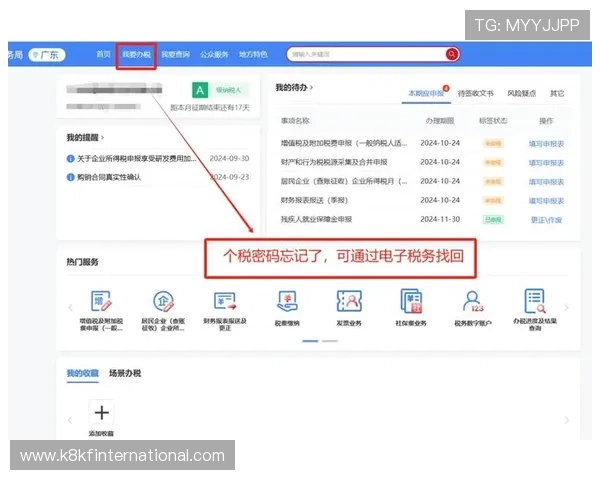Open 我要查询 menu

click(175, 55)
